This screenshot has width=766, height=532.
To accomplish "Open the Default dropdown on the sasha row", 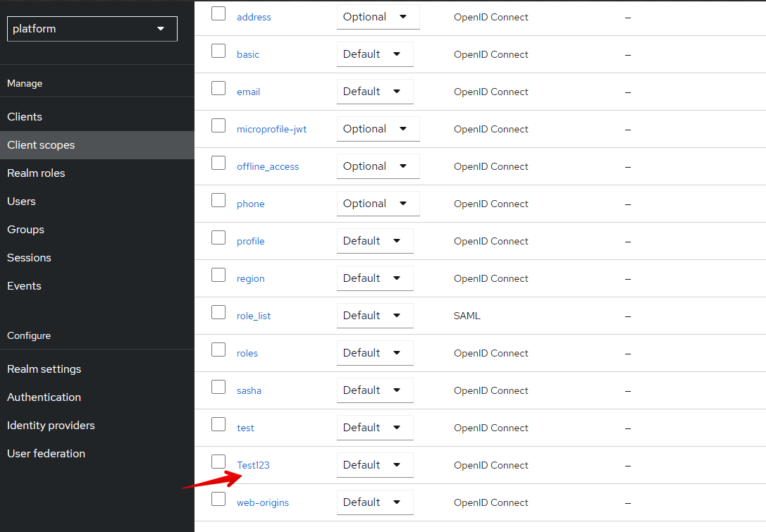I will point(375,390).
